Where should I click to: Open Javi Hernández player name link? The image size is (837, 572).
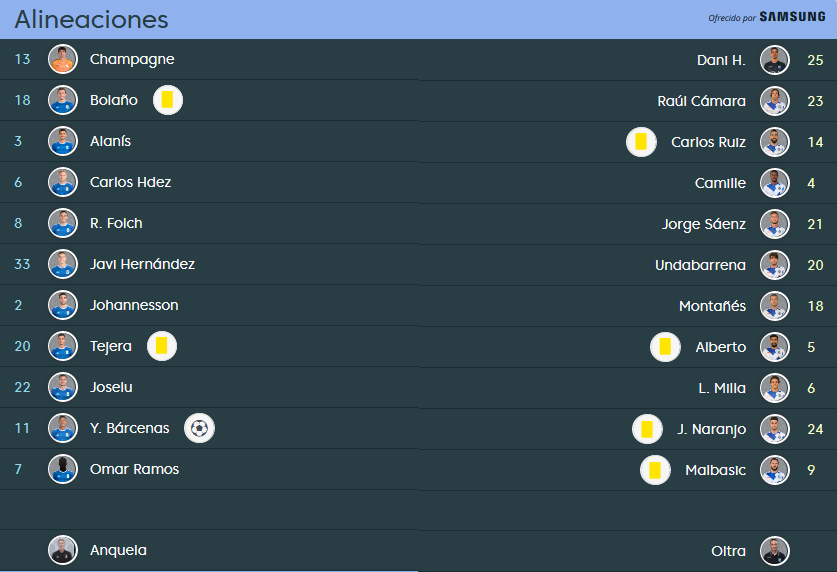tap(142, 264)
